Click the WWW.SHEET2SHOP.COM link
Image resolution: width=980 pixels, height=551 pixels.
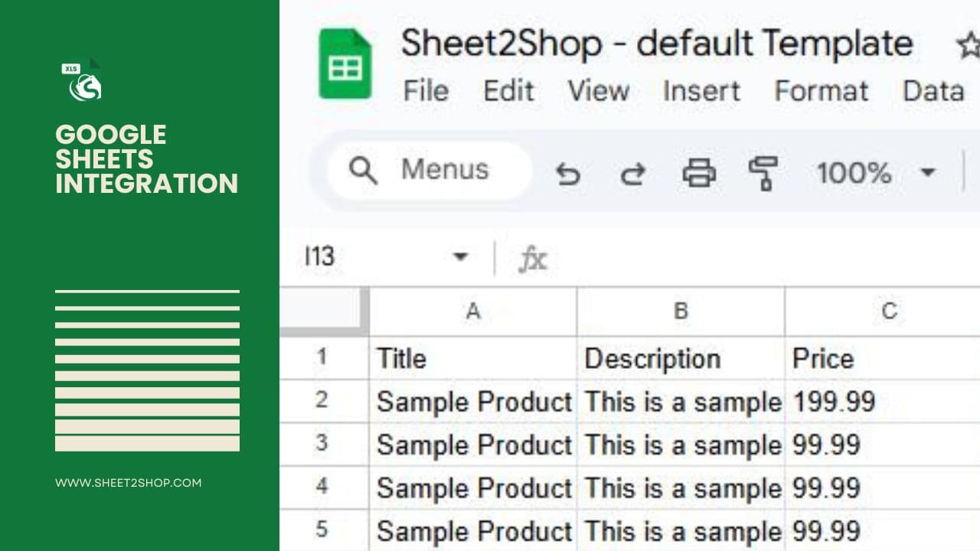128,483
